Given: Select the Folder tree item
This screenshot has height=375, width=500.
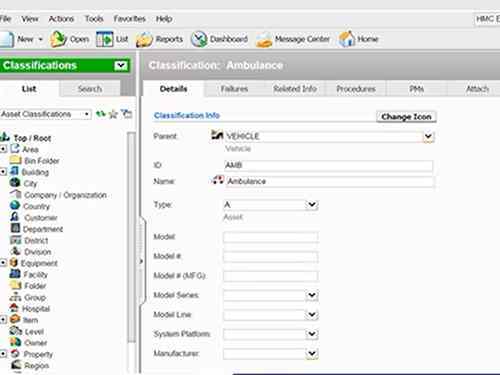Looking at the screenshot, I should 35,286.
